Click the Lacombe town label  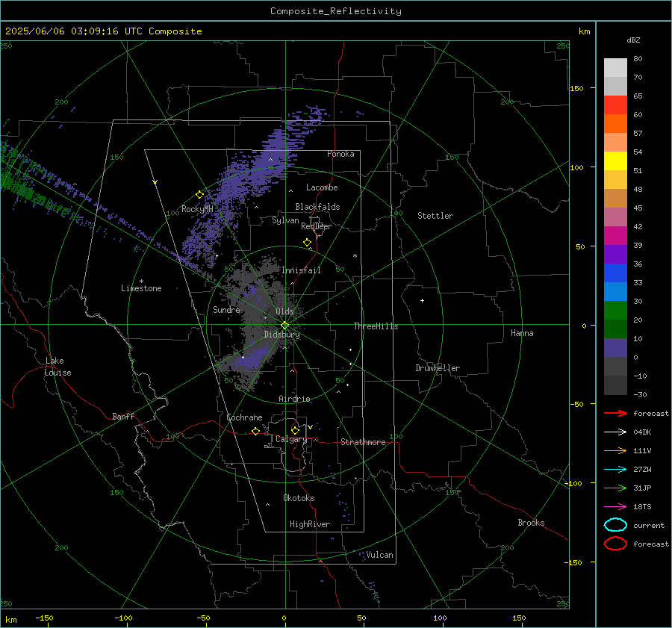tap(322, 187)
